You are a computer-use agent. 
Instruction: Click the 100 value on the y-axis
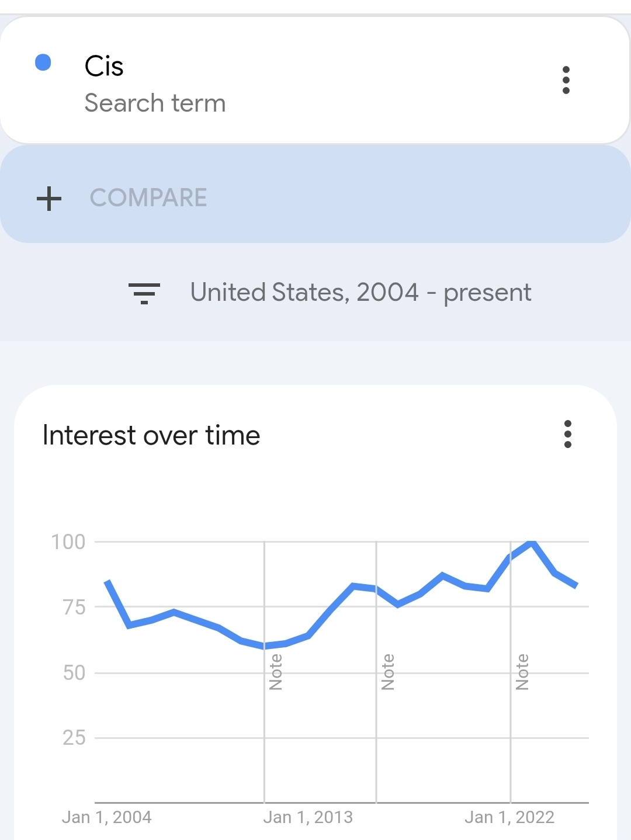click(x=68, y=542)
